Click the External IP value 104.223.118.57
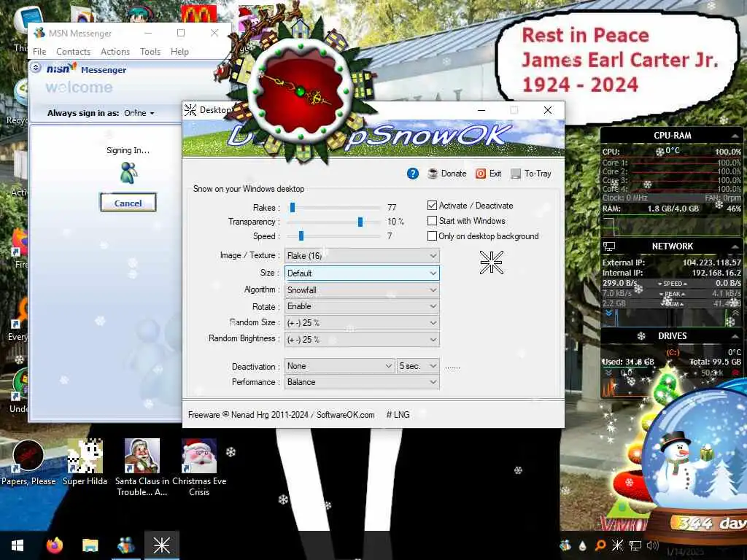 pyautogui.click(x=712, y=262)
